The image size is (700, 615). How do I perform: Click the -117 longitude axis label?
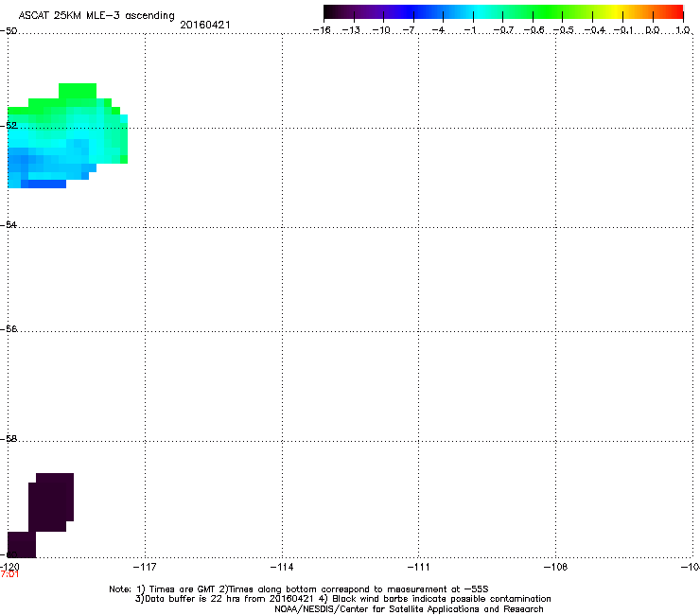pyautogui.click(x=145, y=567)
